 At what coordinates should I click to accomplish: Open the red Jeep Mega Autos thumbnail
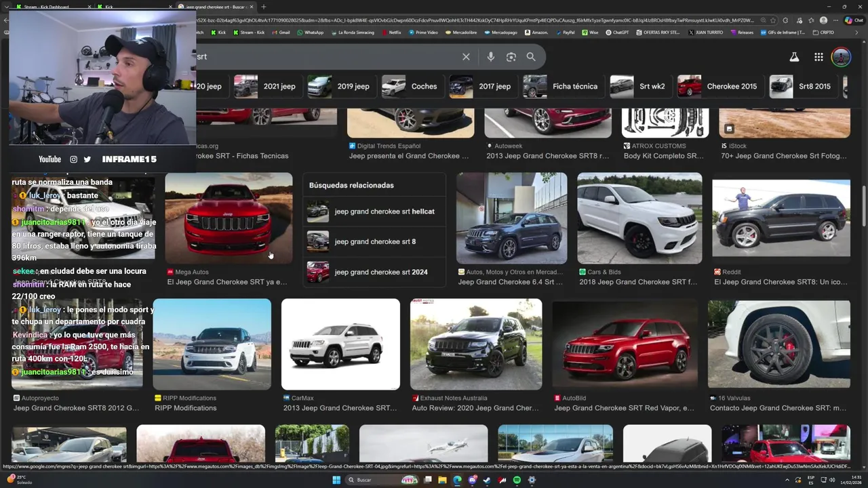(x=229, y=218)
